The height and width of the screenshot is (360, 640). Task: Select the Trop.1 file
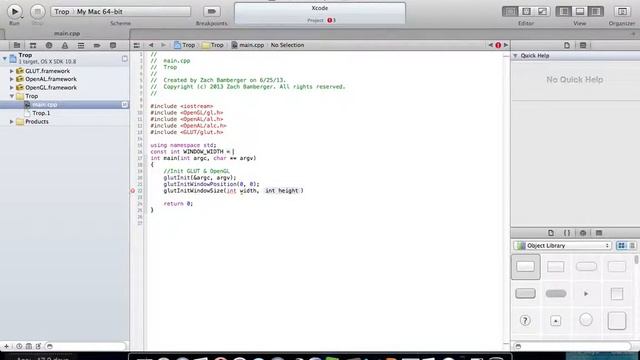coord(41,113)
